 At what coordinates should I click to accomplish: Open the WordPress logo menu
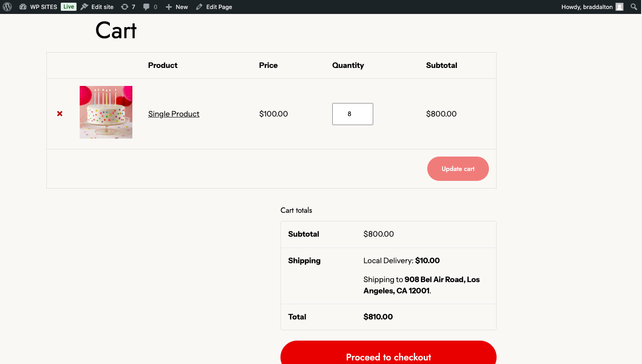click(7, 7)
